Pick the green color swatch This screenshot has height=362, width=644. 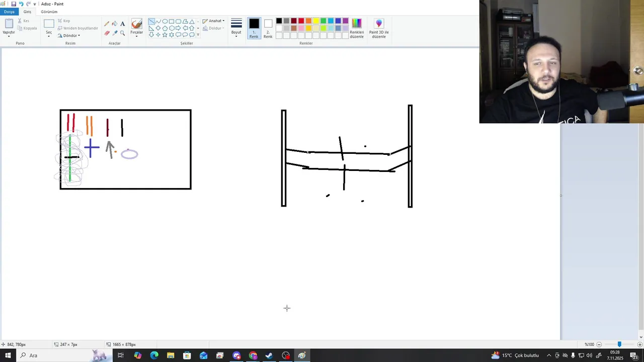click(323, 21)
